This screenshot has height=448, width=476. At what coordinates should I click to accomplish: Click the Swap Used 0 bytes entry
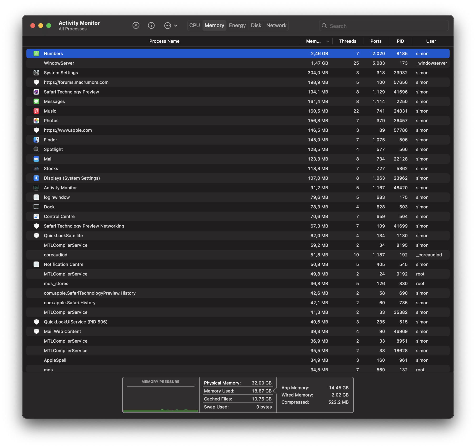tap(238, 407)
